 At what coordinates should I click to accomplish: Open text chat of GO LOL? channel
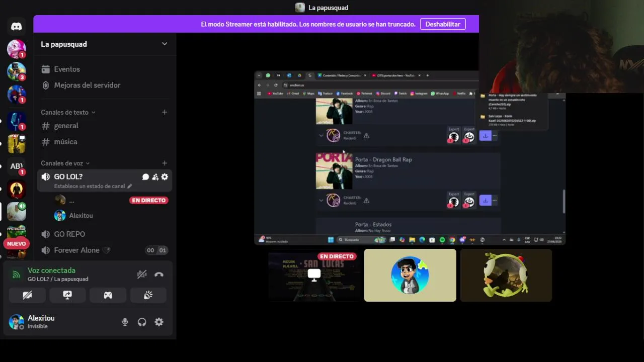click(x=145, y=177)
